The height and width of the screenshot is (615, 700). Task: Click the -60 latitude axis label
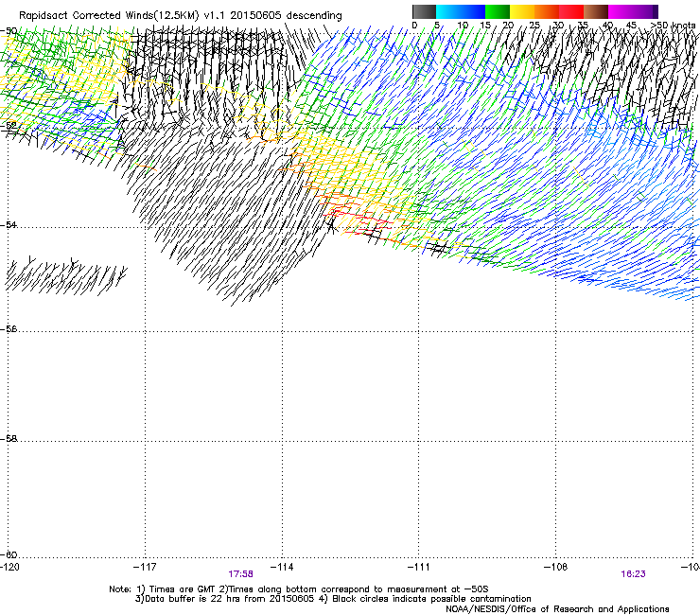(x=9, y=555)
